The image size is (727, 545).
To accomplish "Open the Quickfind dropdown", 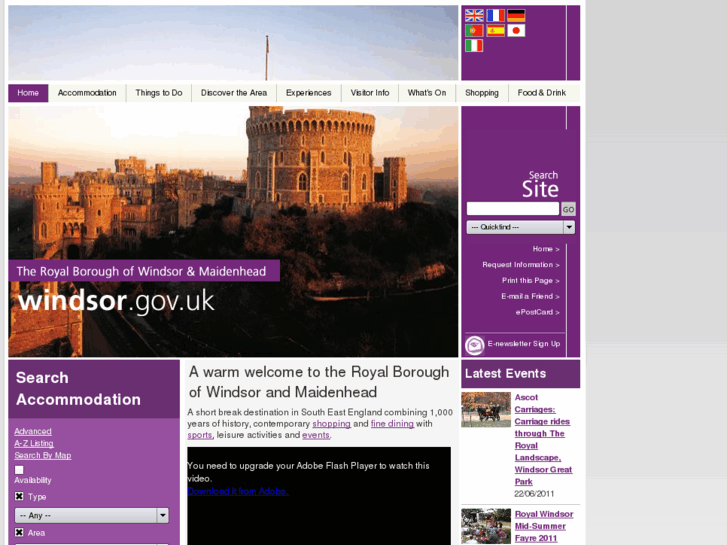I will (521, 227).
